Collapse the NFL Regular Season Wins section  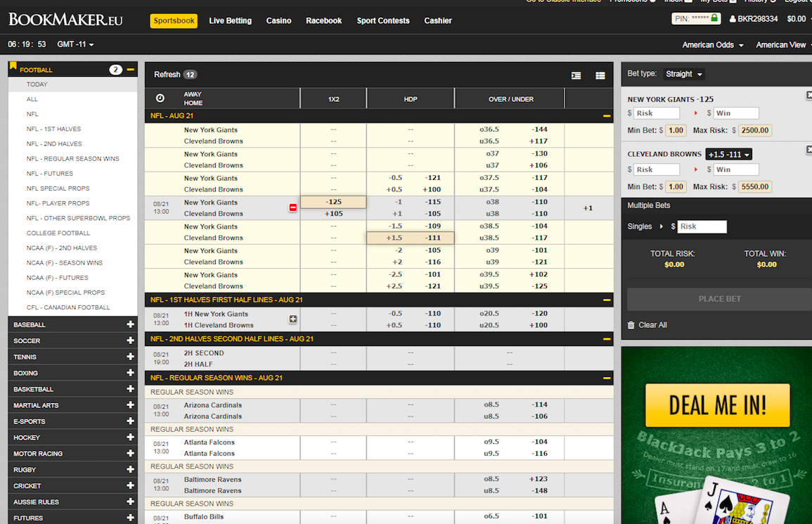[607, 378]
